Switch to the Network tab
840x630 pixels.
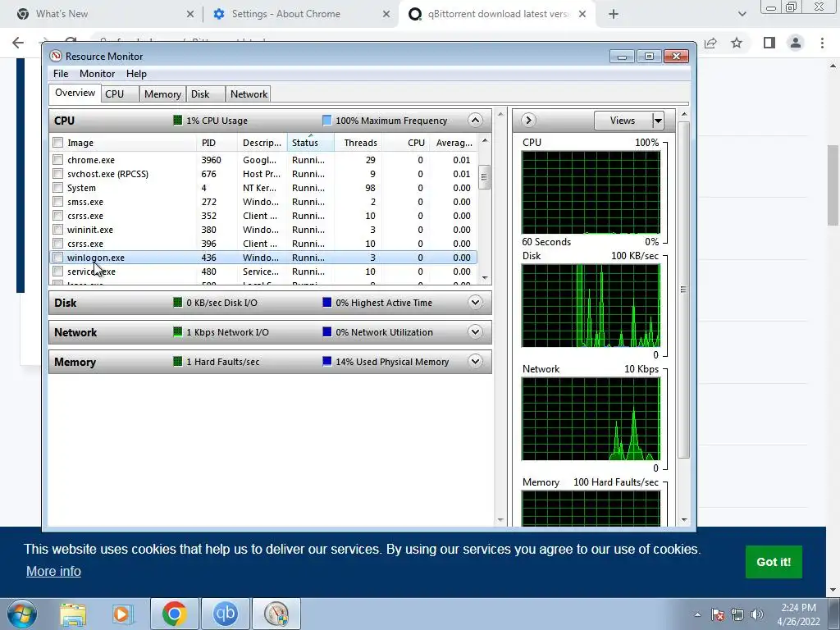249,94
